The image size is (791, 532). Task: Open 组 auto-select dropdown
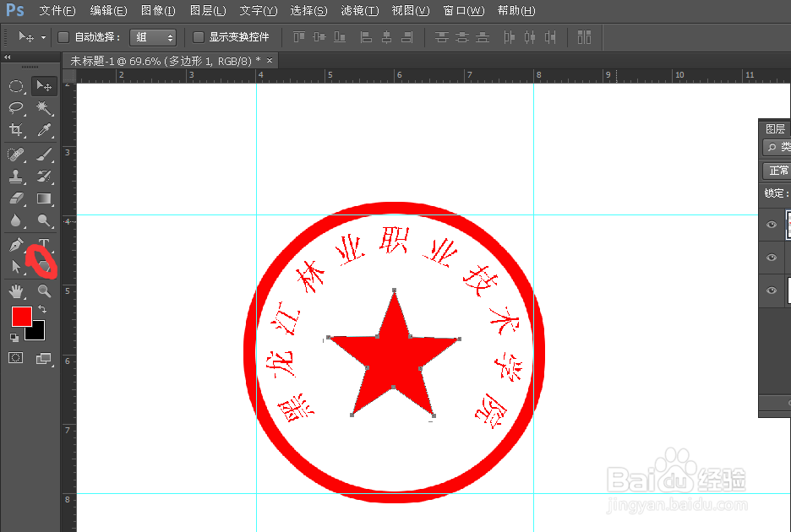[x=153, y=37]
